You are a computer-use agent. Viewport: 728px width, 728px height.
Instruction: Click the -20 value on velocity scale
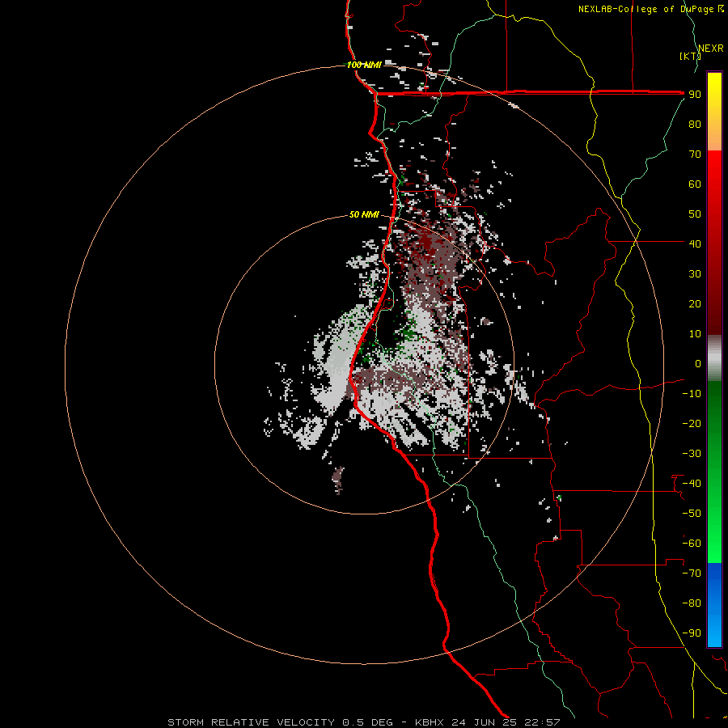pyautogui.click(x=692, y=423)
